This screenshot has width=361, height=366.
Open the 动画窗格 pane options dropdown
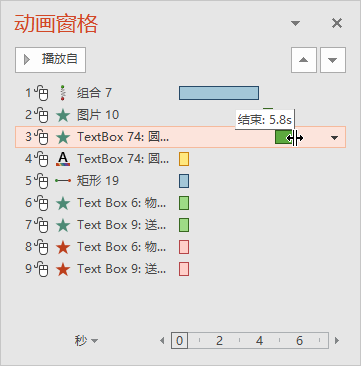295,23
